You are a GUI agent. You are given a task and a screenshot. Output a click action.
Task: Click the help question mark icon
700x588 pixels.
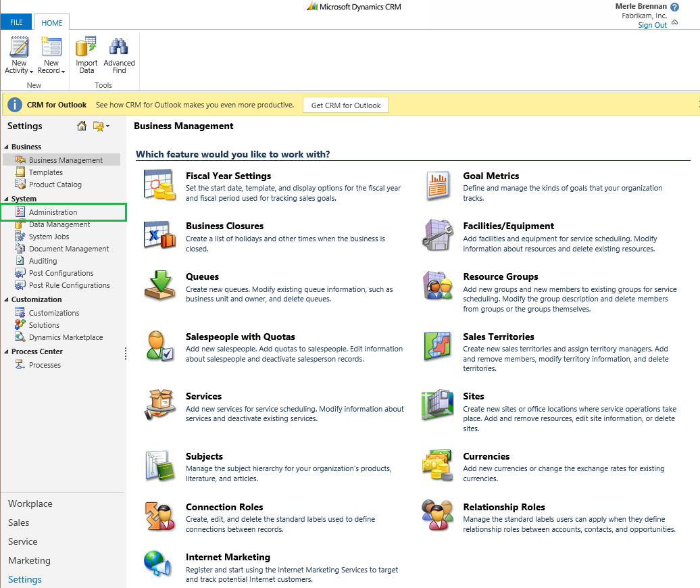click(674, 7)
